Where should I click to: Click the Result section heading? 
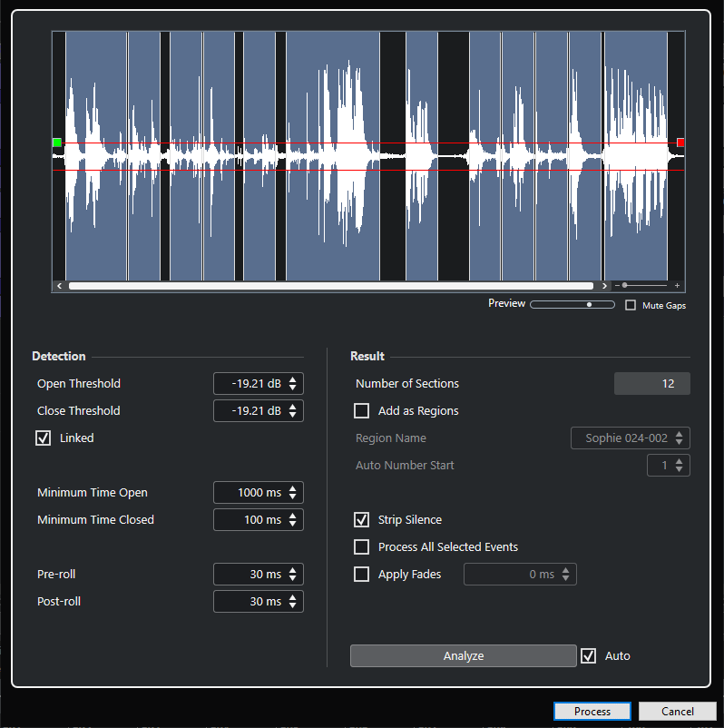(x=367, y=356)
